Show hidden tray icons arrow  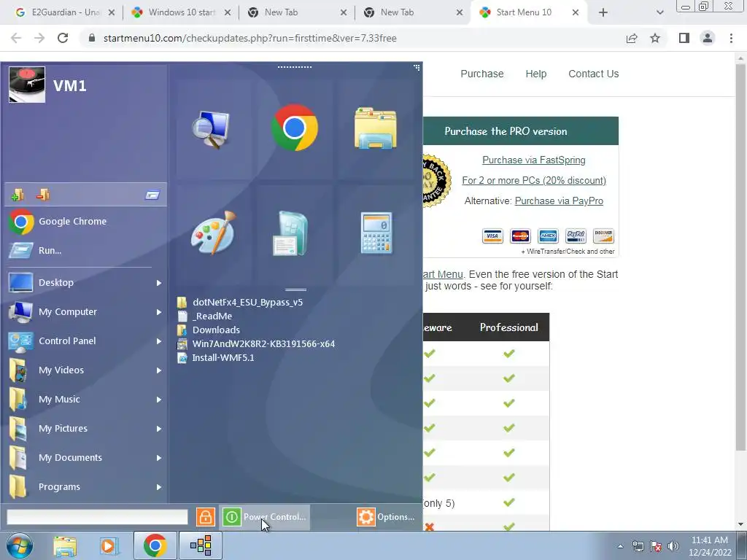pos(620,546)
